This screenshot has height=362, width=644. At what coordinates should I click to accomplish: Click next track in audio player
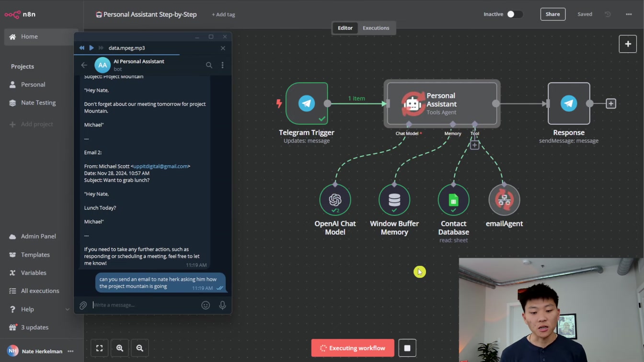(101, 48)
